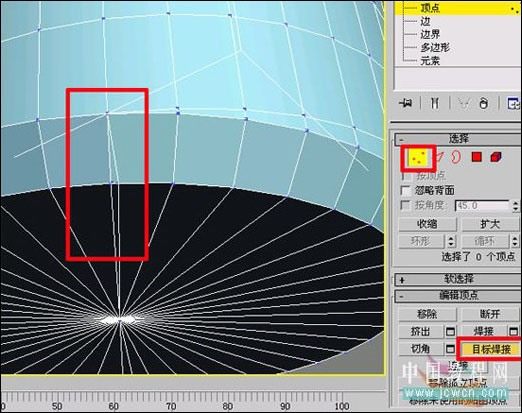This screenshot has height=413, width=522.
Task: Click the 选择了 0 个顶点 status text
Action: coord(479,257)
